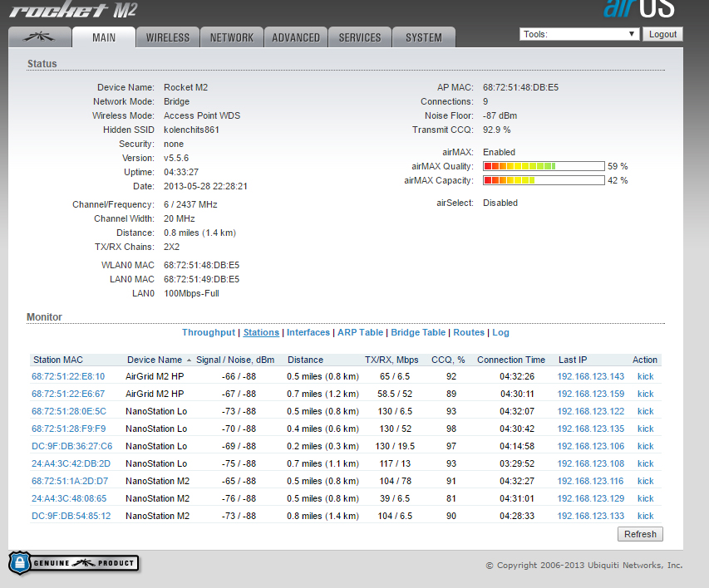The width and height of the screenshot is (709, 588).
Task: Click the airMAX Capacity bar
Action: point(544,180)
